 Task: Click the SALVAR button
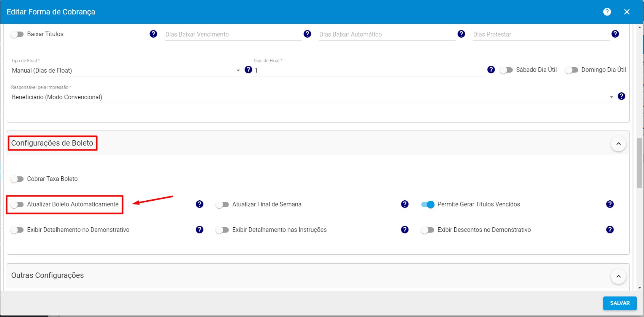click(620, 303)
